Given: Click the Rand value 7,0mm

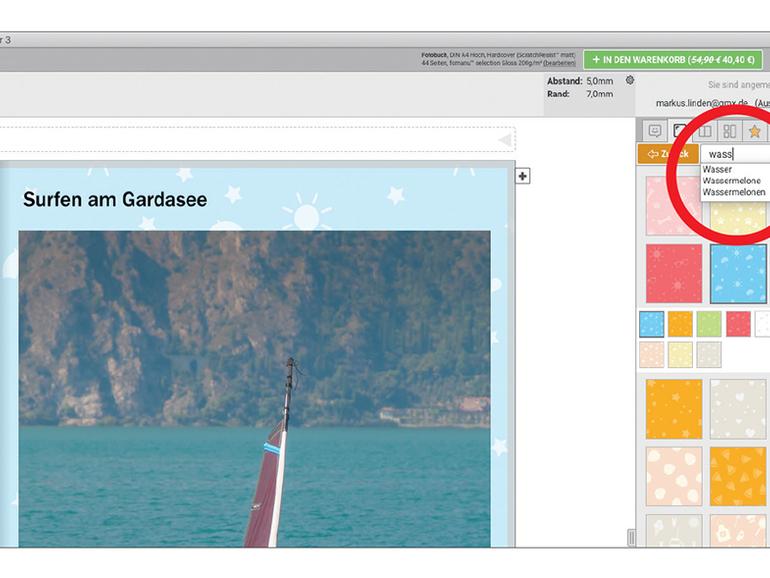Looking at the screenshot, I should click(x=600, y=94).
